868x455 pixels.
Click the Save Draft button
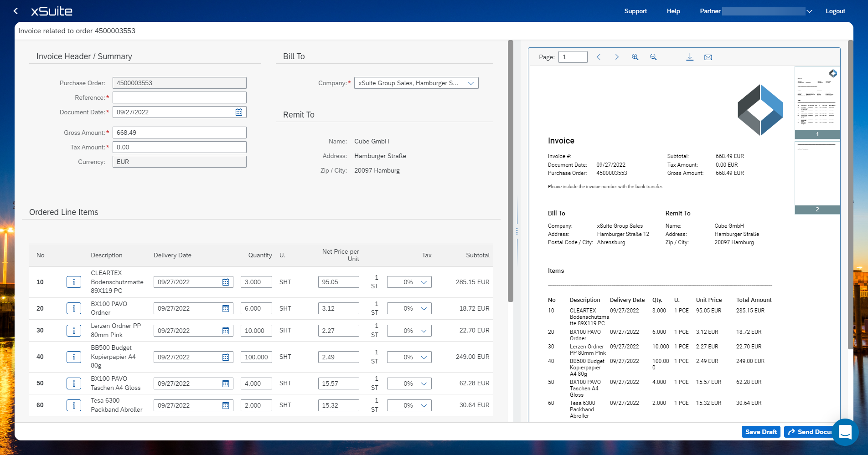760,432
